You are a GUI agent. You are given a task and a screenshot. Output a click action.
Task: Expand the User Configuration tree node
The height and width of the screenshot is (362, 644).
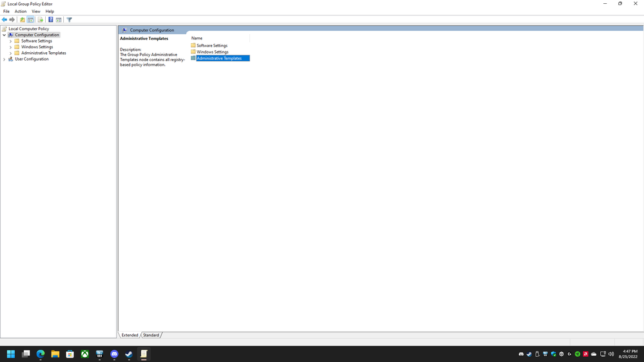pyautogui.click(x=4, y=59)
